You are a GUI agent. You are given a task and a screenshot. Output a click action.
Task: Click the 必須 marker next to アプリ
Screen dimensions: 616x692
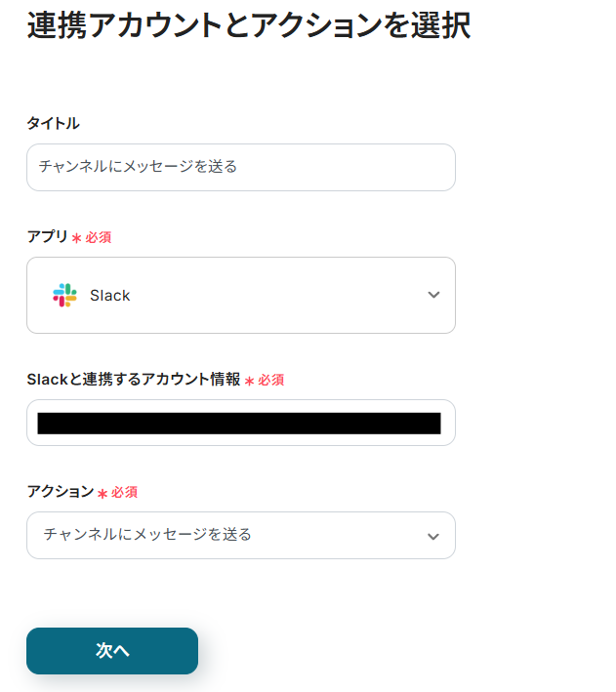99,237
